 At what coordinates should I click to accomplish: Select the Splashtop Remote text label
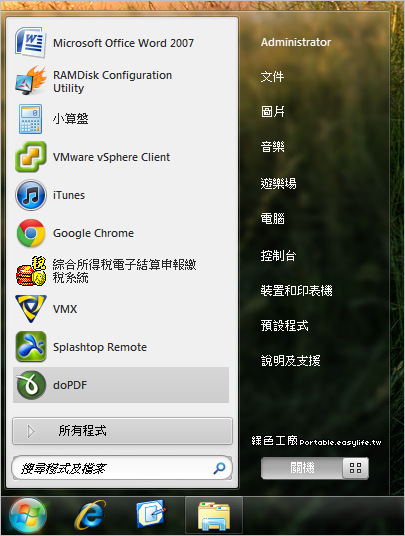click(x=100, y=347)
